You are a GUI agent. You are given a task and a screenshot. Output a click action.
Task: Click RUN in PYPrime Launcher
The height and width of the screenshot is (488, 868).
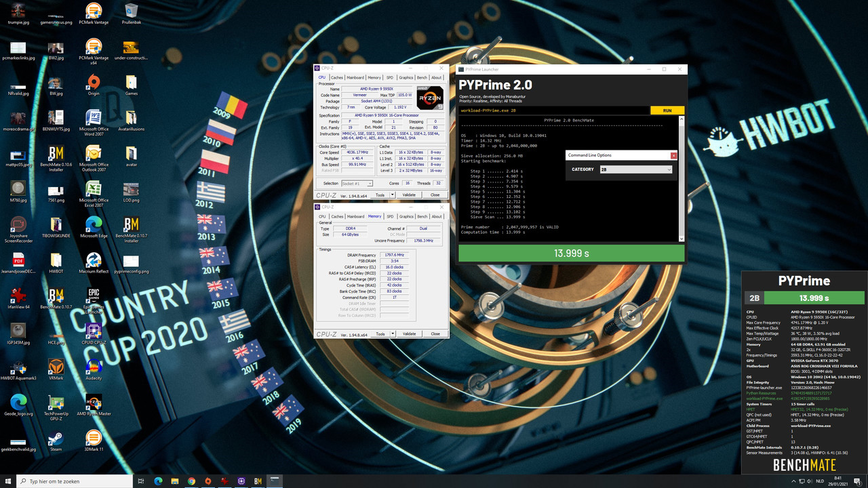pos(667,110)
